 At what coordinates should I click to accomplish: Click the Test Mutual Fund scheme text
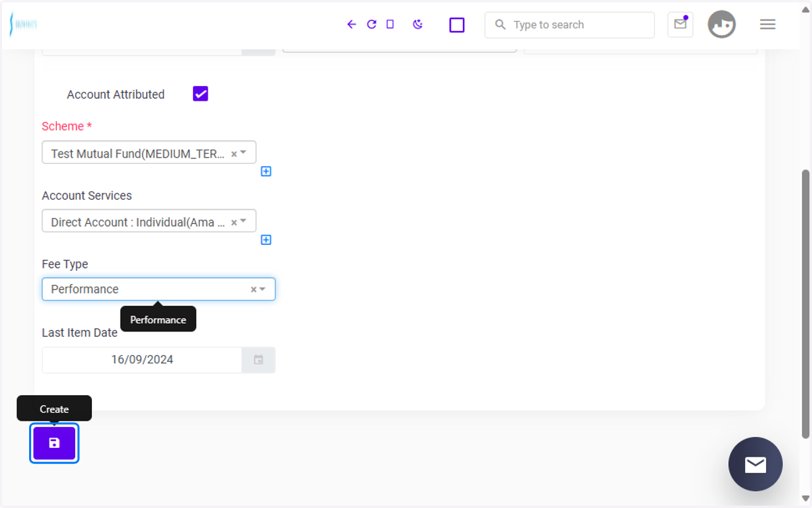click(138, 154)
